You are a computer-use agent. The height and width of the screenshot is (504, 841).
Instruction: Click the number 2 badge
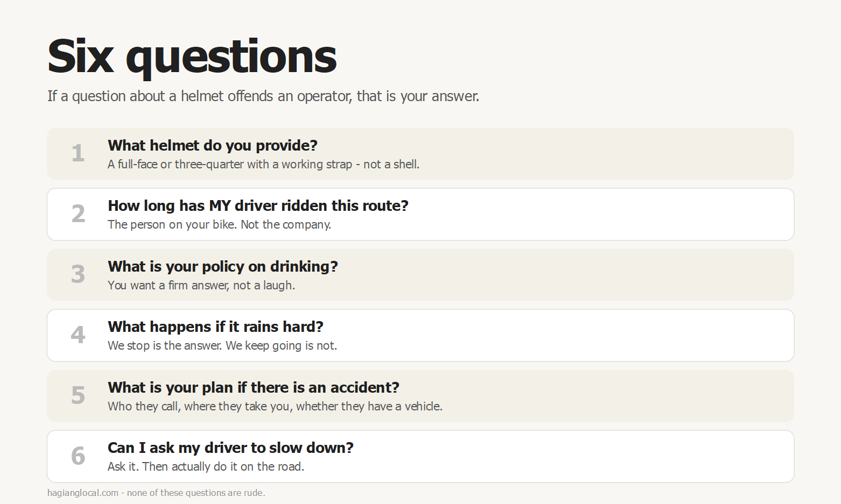click(78, 214)
